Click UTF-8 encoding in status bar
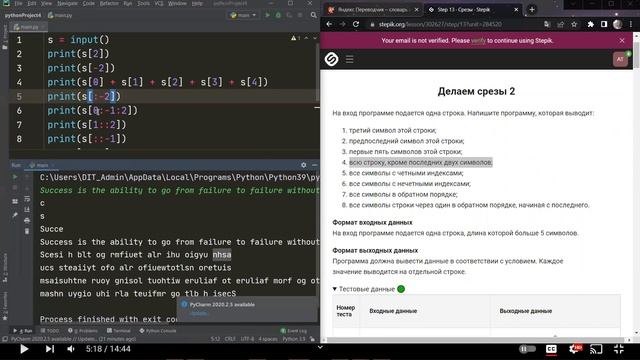The image size is (640, 360). click(x=247, y=339)
